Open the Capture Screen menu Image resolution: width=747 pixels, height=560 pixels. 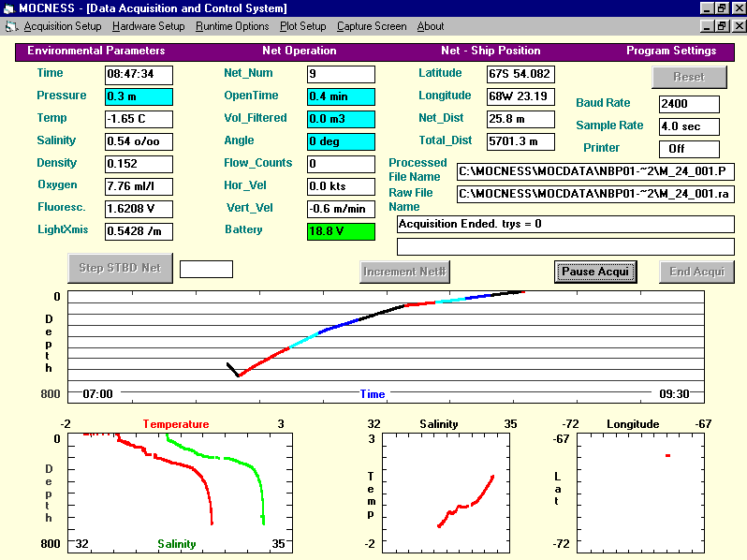click(x=372, y=26)
